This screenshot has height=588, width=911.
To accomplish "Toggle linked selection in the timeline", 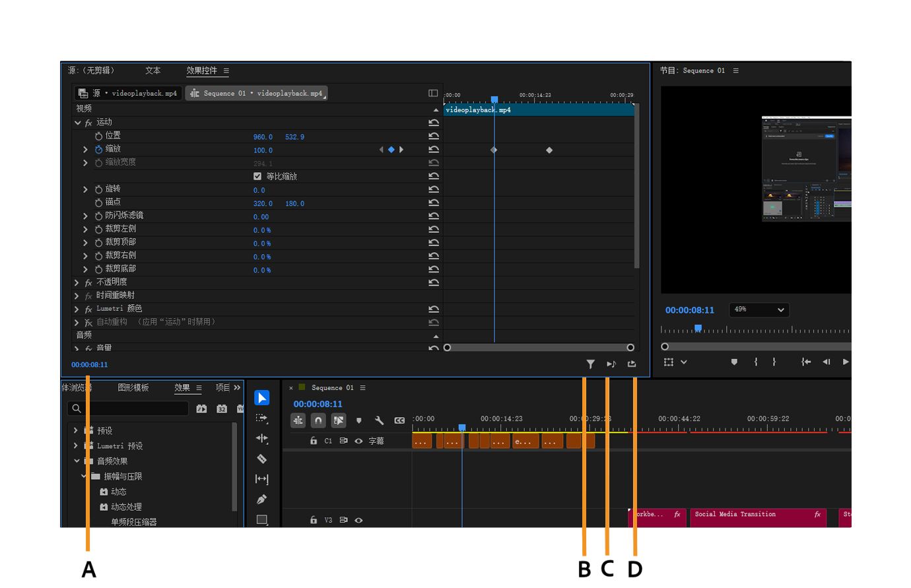I will tap(339, 420).
